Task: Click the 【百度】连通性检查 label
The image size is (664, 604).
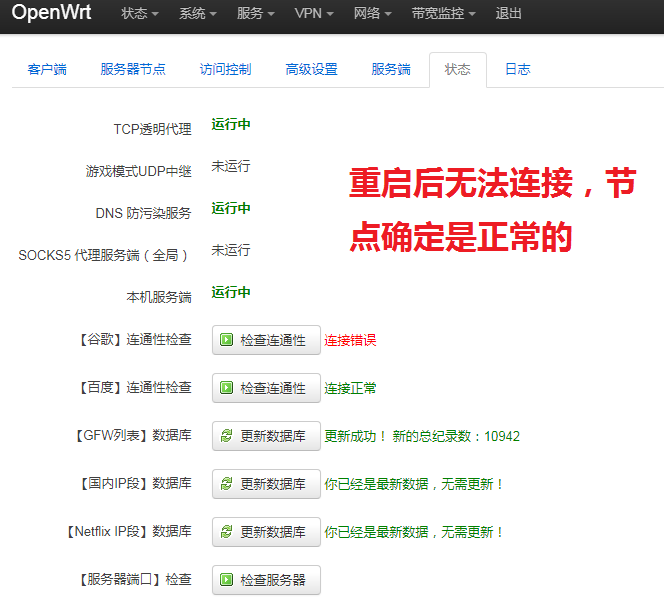Action: pyautogui.click(x=134, y=388)
